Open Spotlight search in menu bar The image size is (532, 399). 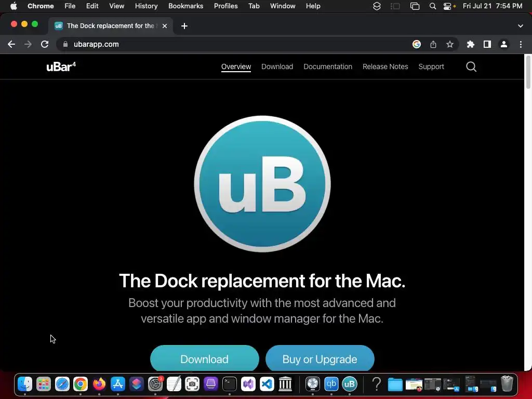[x=433, y=6]
